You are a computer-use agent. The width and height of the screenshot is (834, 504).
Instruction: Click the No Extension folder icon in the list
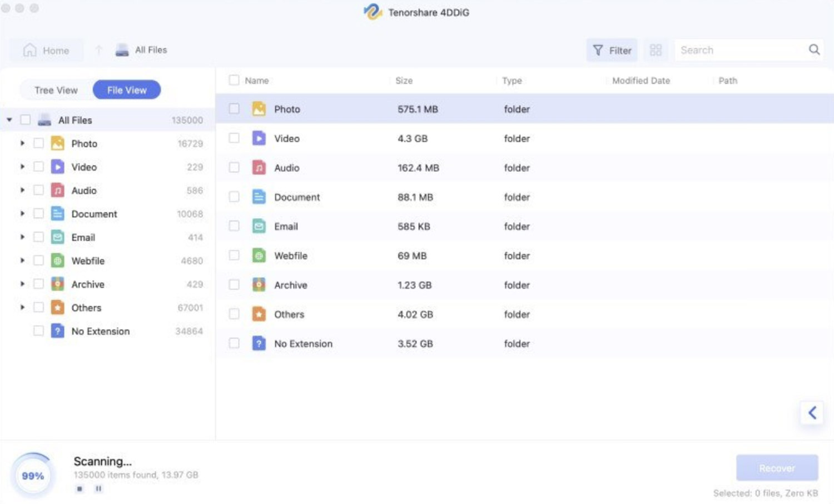pyautogui.click(x=259, y=343)
